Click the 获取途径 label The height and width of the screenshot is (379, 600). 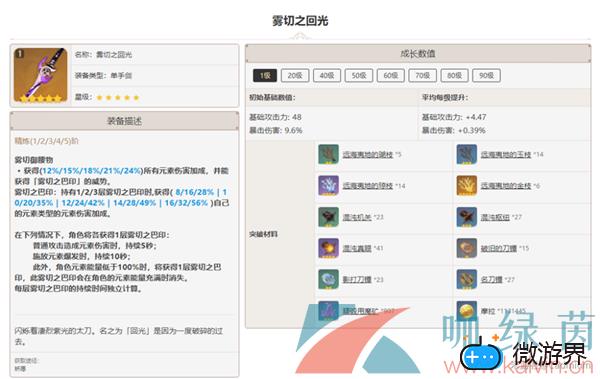[26, 360]
